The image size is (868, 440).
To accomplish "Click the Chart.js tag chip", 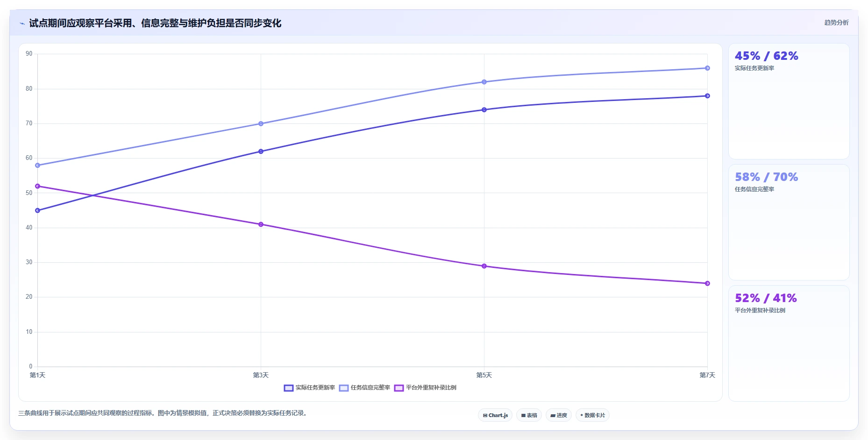I will [495, 415].
